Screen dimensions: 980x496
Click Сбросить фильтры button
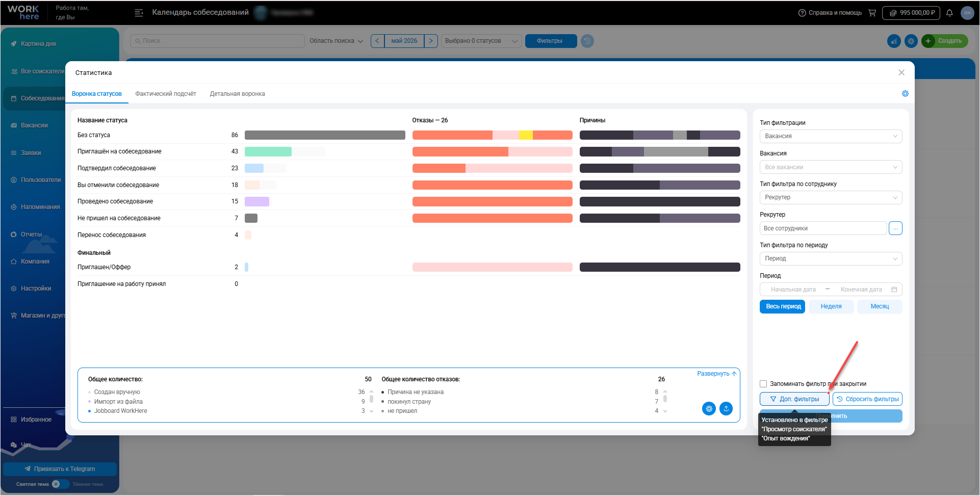click(867, 399)
